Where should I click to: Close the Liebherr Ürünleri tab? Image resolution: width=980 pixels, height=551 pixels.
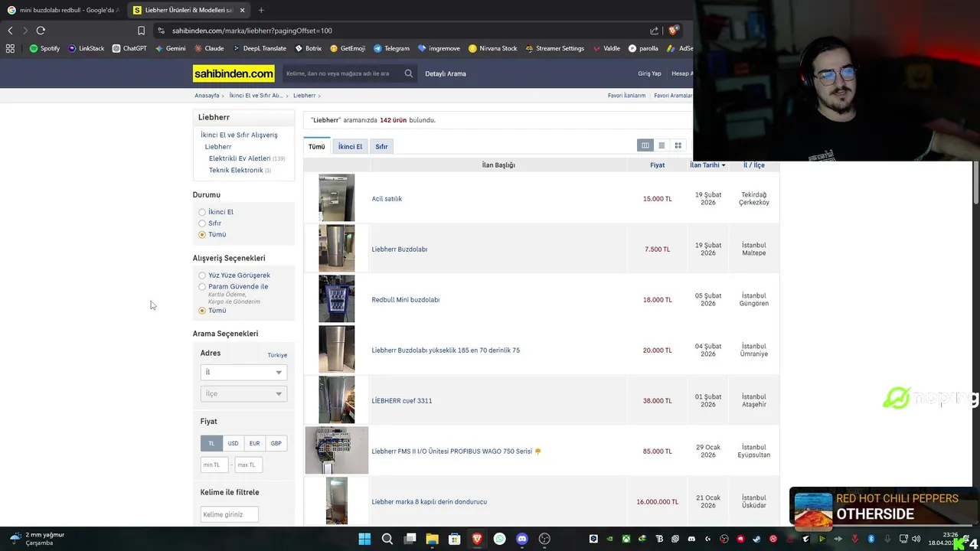click(242, 10)
